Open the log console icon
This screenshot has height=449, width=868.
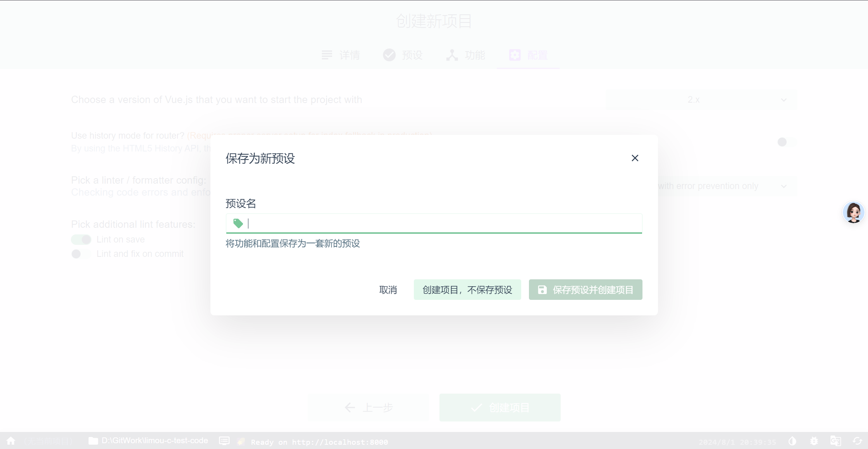224,441
